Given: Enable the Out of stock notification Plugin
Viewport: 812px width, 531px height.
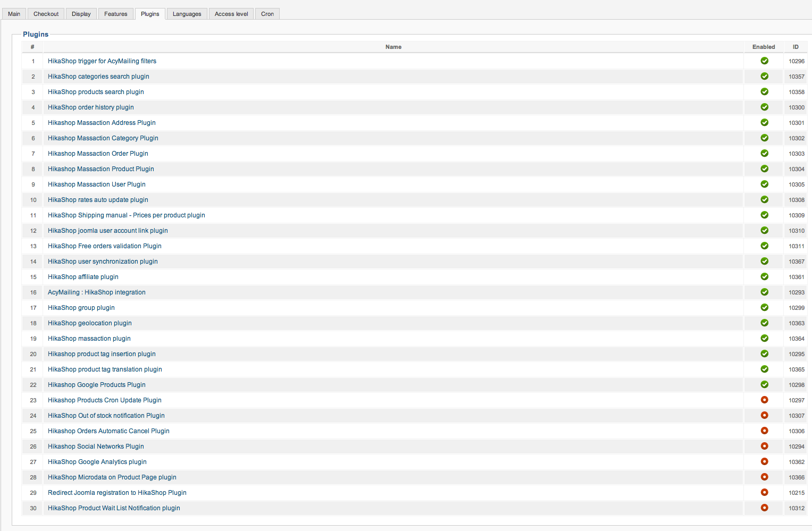Looking at the screenshot, I should coord(765,415).
